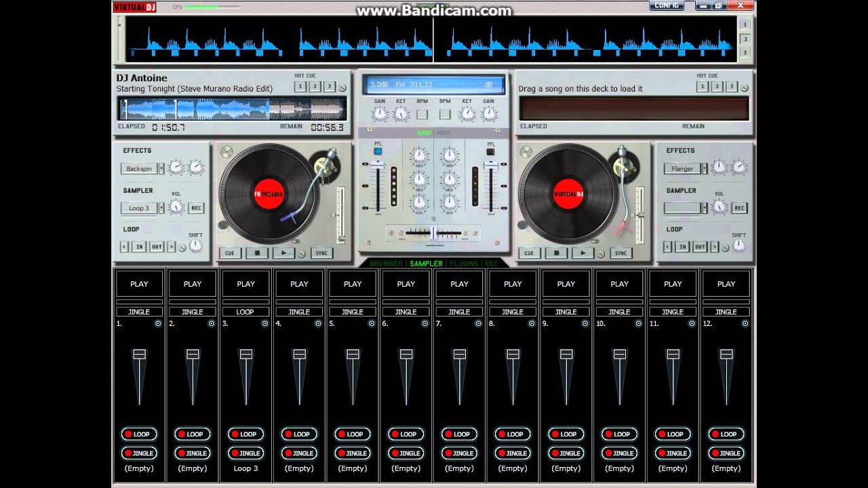Open right deck Flanger effect dropdown arrow

click(705, 169)
